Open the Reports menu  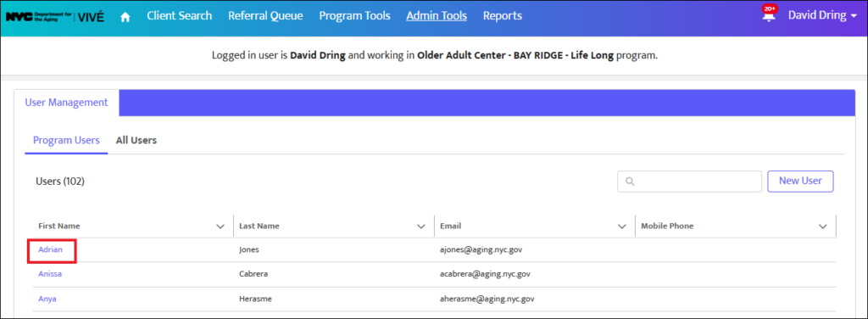coord(502,15)
